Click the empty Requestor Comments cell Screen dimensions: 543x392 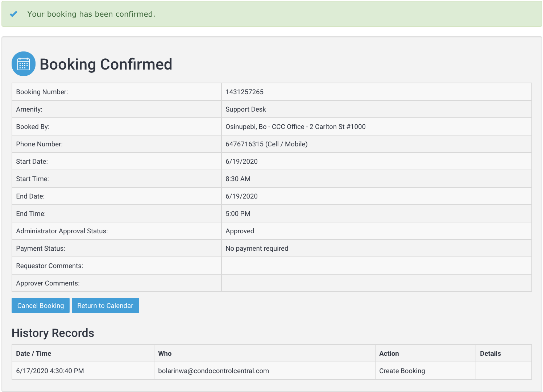(x=376, y=266)
